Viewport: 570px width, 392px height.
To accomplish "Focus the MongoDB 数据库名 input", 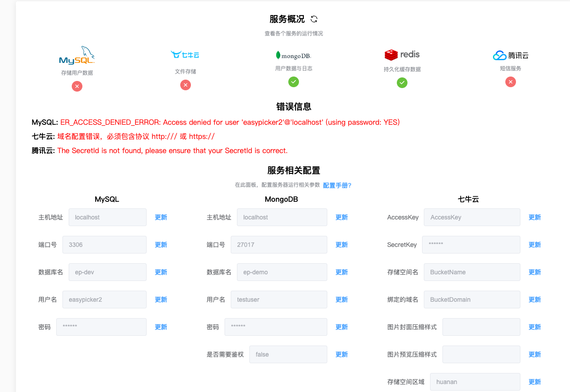I will pyautogui.click(x=282, y=272).
